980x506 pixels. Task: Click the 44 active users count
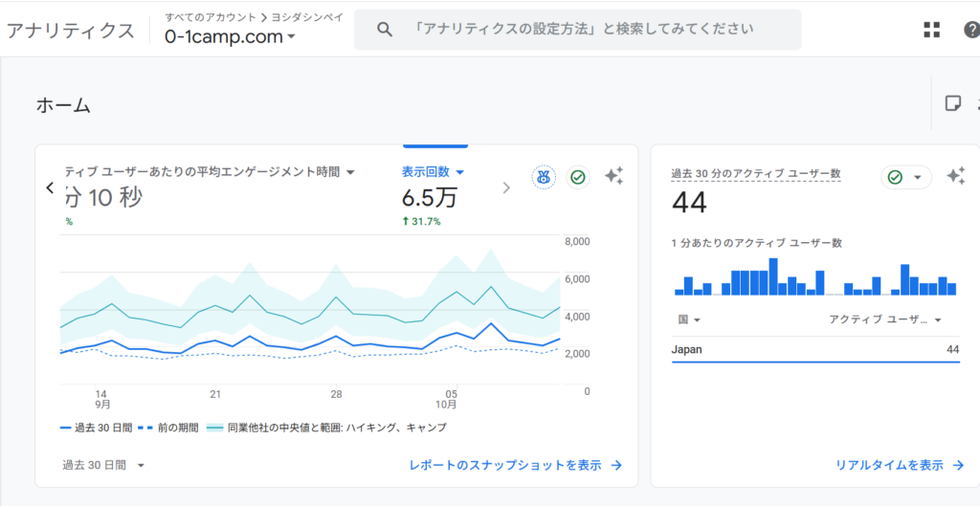[x=689, y=203]
